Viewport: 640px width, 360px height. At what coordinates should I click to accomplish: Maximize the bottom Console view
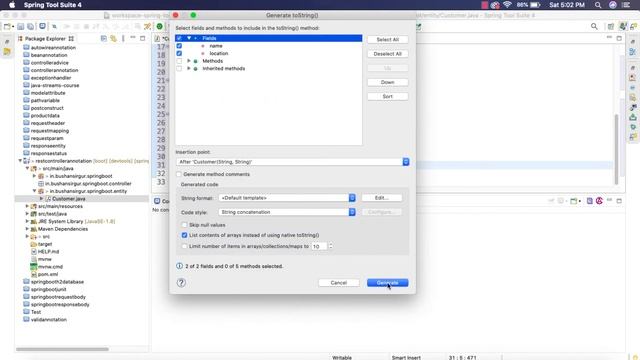[x=619, y=201]
